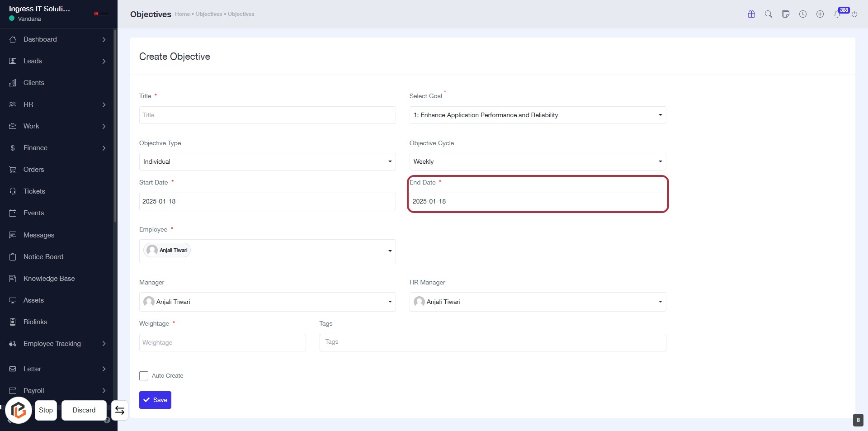Open Knowledge Base in sidebar
This screenshot has width=868, height=431.
pyautogui.click(x=49, y=279)
